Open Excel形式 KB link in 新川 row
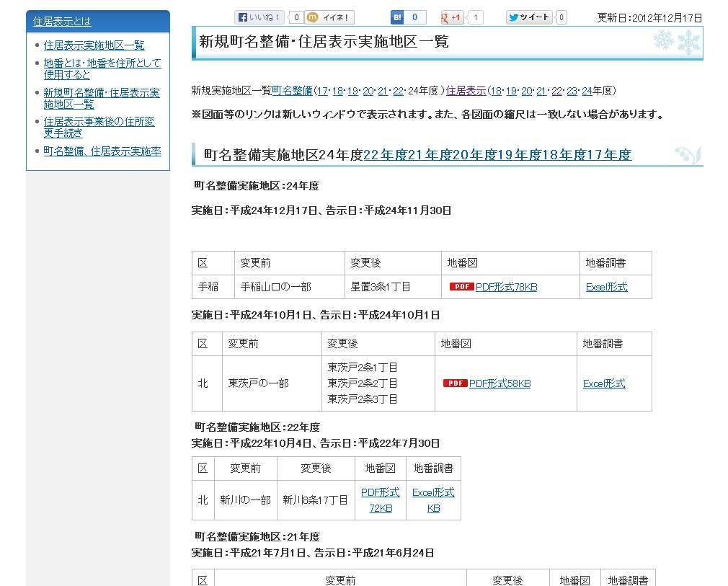Screen dimensions: 728x586 coord(433,500)
